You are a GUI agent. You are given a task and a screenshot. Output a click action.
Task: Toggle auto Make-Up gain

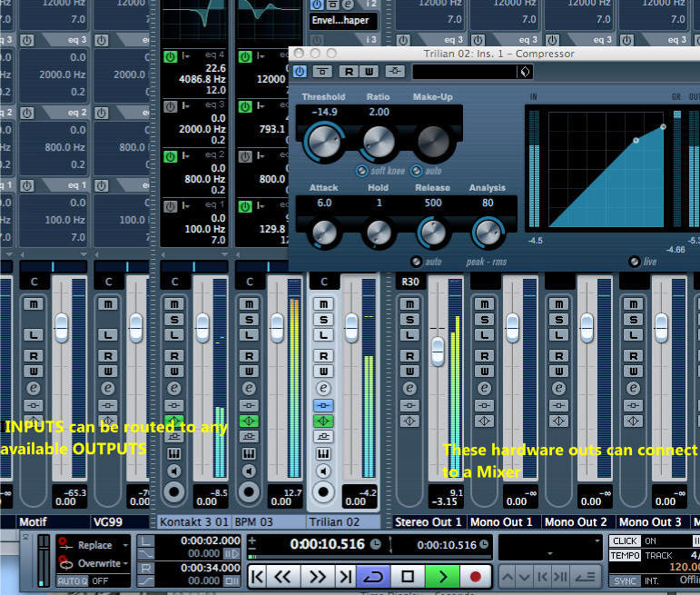416,171
